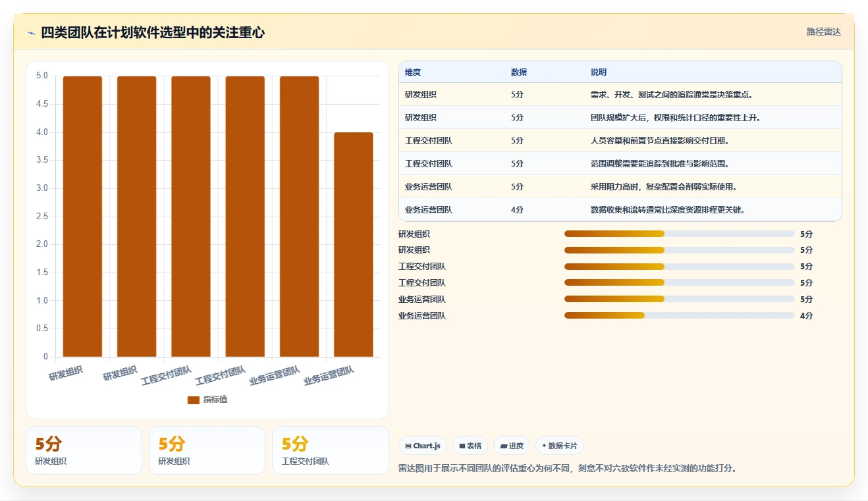This screenshot has height=501, width=868.
Task: Click the 4分 cell in the table
Action: [517, 209]
